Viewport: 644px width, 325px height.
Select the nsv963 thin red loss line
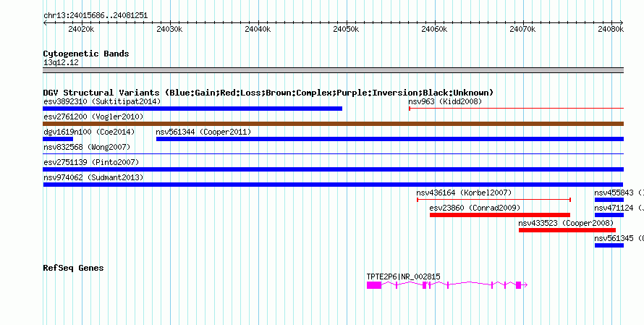(516, 109)
